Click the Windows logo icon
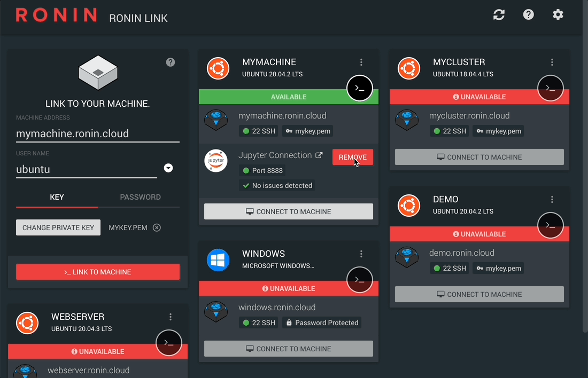 click(x=218, y=260)
